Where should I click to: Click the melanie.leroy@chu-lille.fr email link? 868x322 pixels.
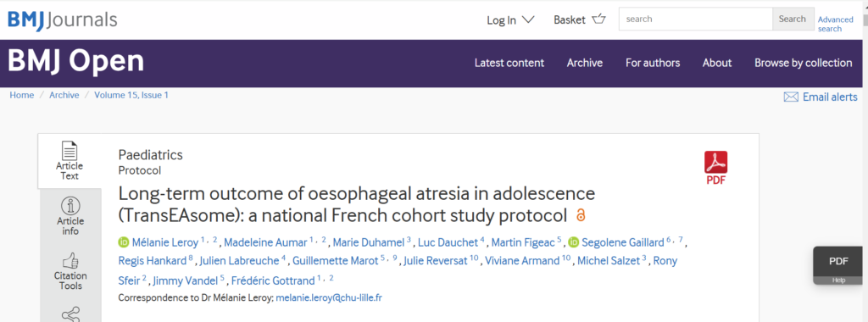pos(329,297)
